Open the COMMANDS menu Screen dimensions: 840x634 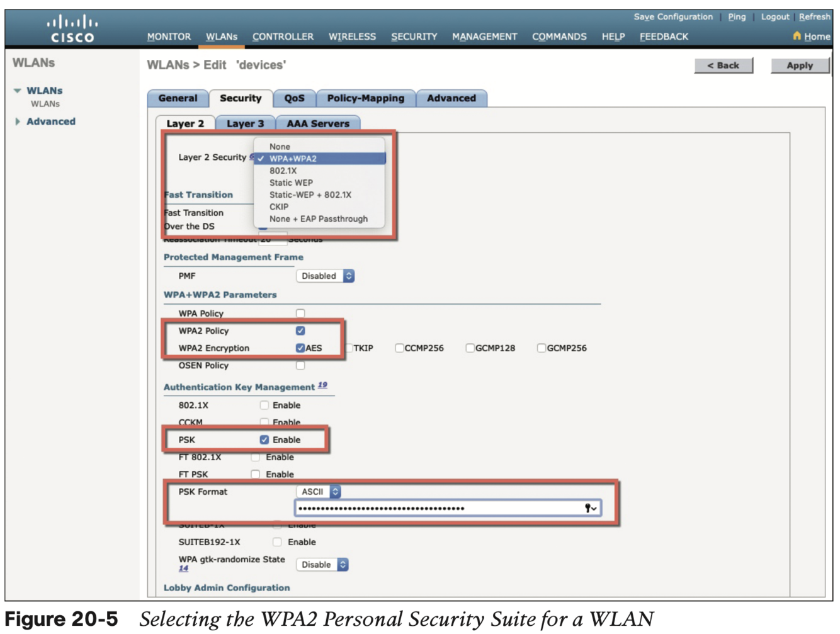click(x=559, y=37)
